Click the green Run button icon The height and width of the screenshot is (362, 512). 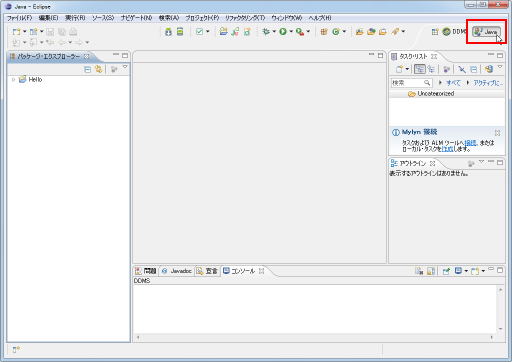click(x=283, y=32)
